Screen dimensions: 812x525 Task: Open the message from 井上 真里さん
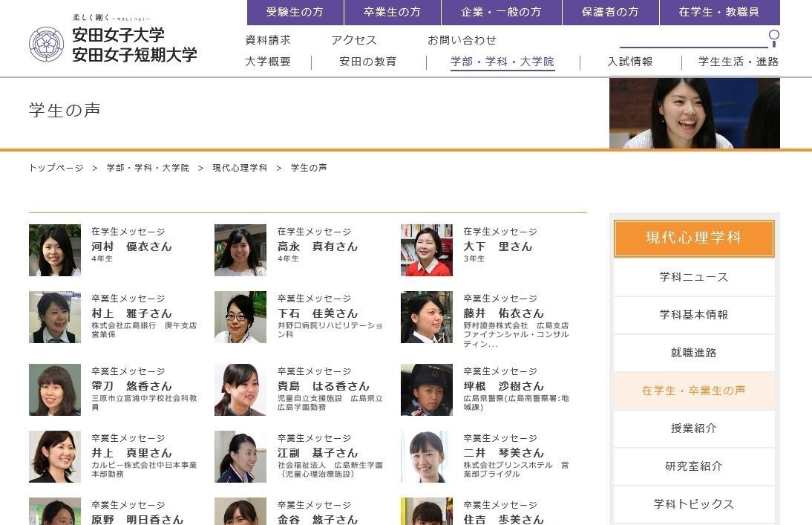131,453
